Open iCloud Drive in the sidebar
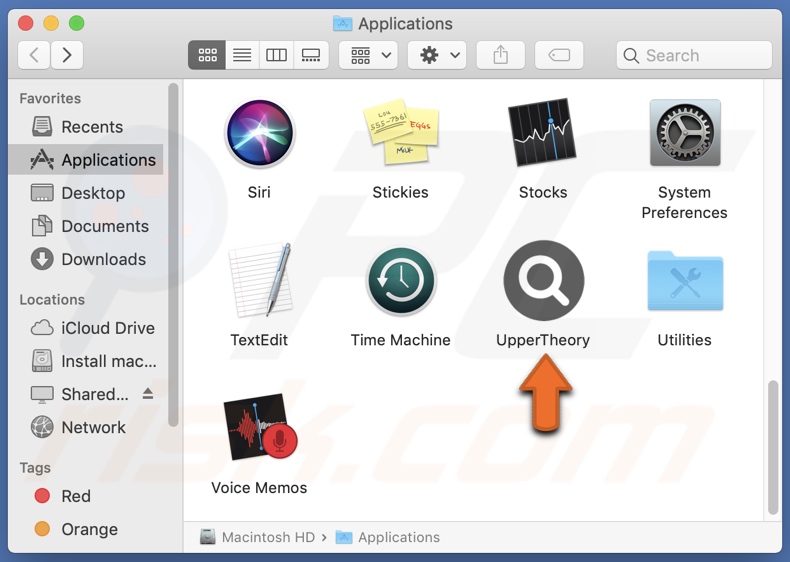This screenshot has height=562, width=790. (86, 328)
